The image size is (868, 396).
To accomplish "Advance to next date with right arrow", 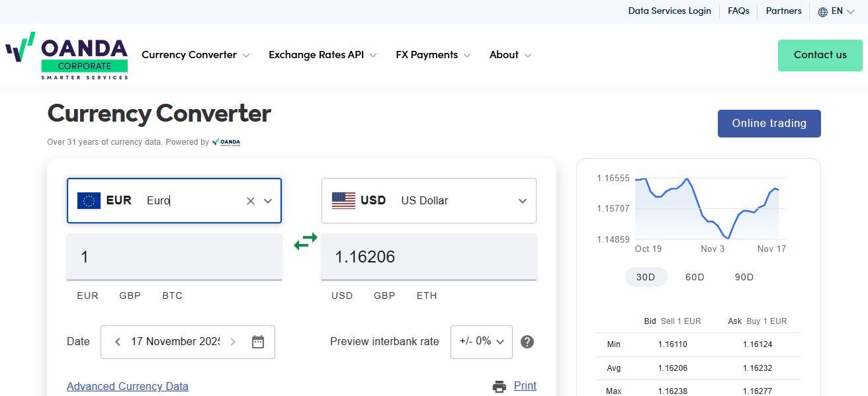I will [233, 342].
